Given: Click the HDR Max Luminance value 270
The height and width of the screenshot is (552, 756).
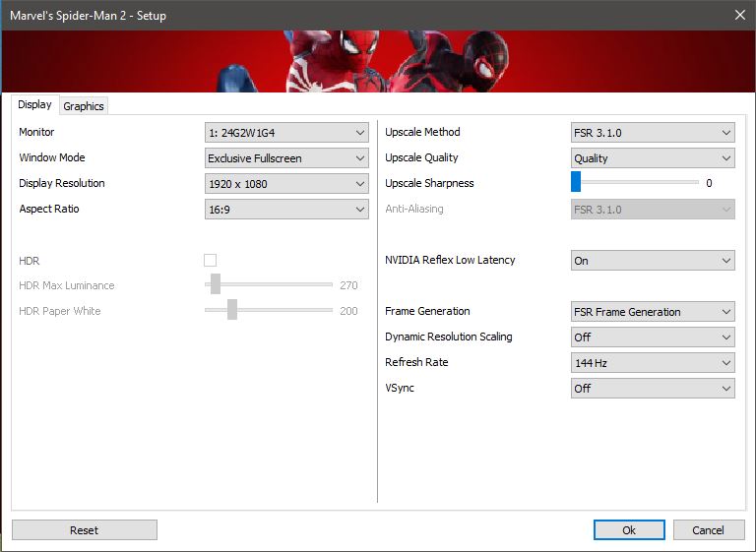Looking at the screenshot, I should coord(348,285).
